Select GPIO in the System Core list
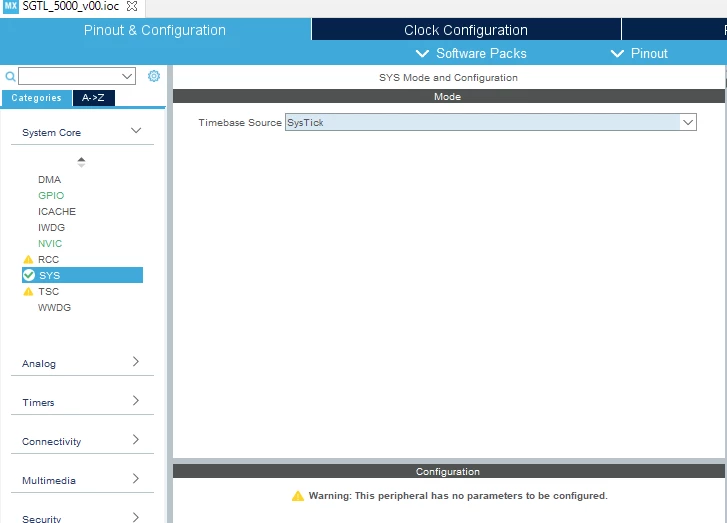The image size is (727, 523). [x=51, y=196]
